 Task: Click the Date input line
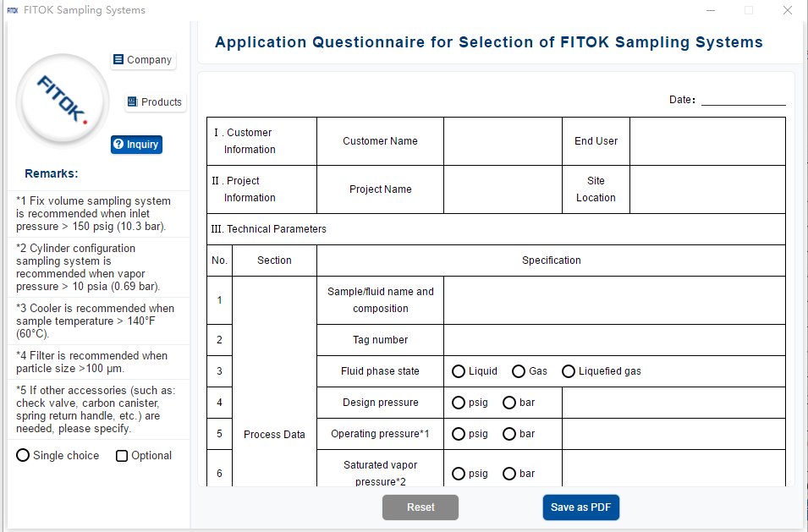pyautogui.click(x=743, y=99)
